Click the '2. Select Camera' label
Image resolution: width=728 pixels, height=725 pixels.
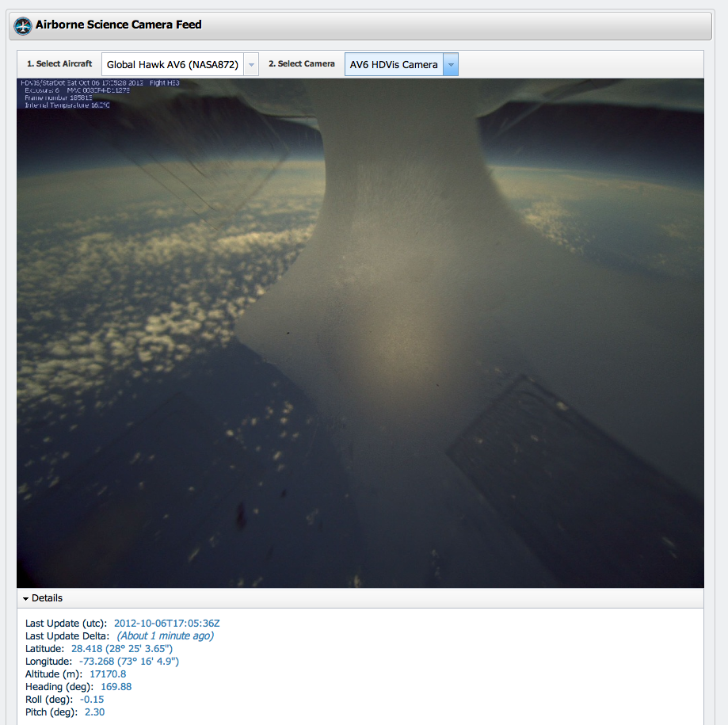[301, 64]
